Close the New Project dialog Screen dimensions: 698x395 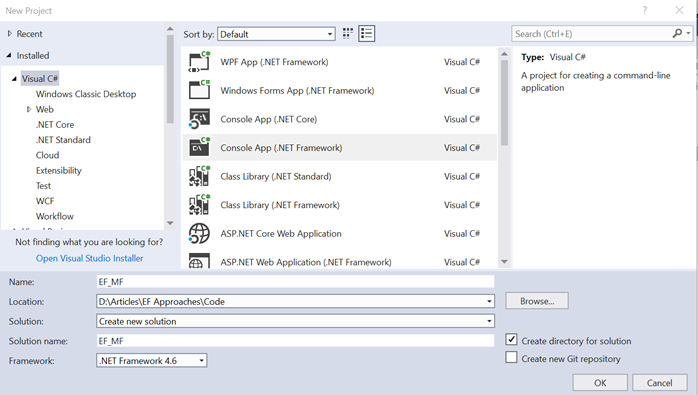click(x=679, y=10)
